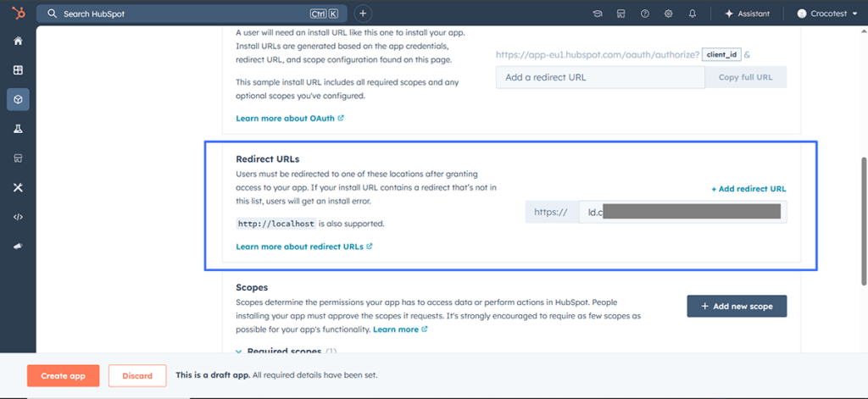Click the https:// prefix label

(x=551, y=212)
